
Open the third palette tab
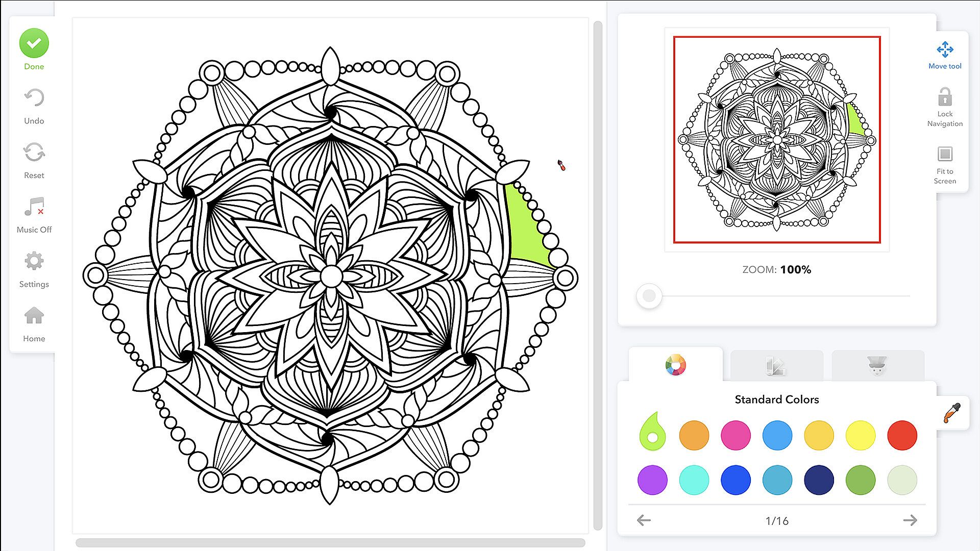coord(877,366)
